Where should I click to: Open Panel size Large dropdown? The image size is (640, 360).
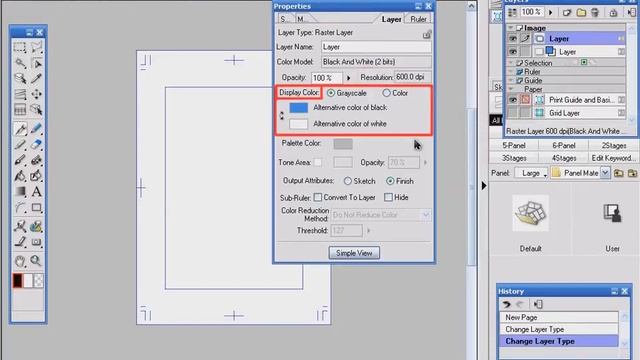(x=531, y=173)
